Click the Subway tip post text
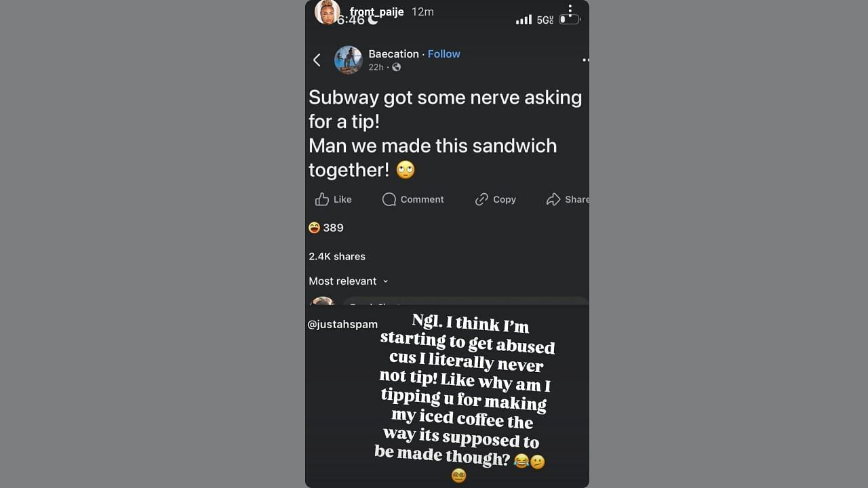 click(x=445, y=134)
